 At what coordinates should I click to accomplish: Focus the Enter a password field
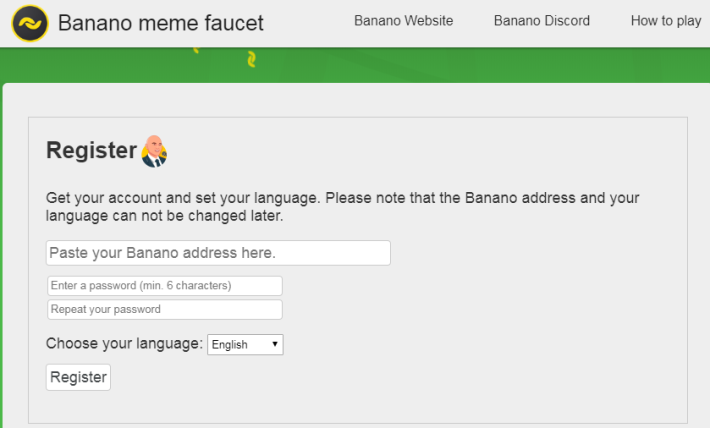(165, 286)
